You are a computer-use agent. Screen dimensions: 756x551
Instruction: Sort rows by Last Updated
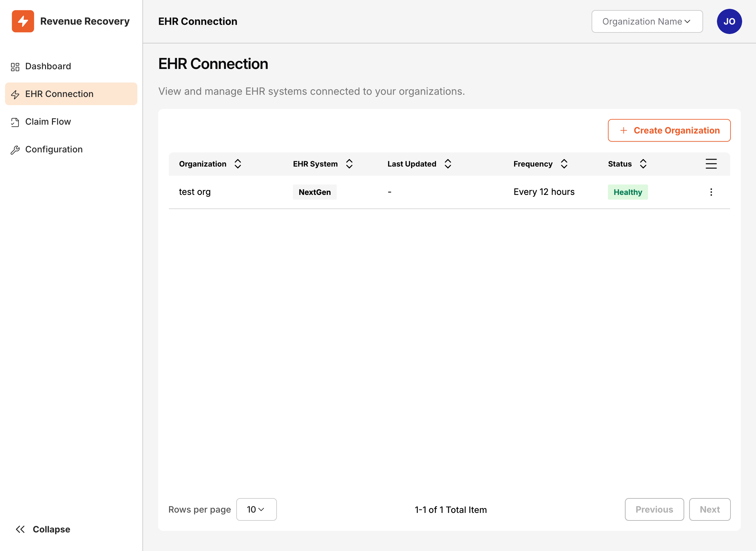(x=448, y=164)
